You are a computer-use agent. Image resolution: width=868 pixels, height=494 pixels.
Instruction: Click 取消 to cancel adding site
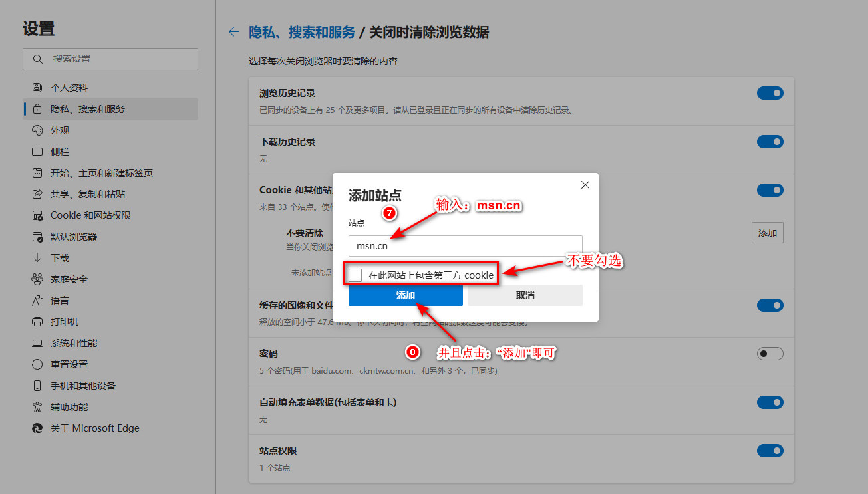pyautogui.click(x=525, y=295)
